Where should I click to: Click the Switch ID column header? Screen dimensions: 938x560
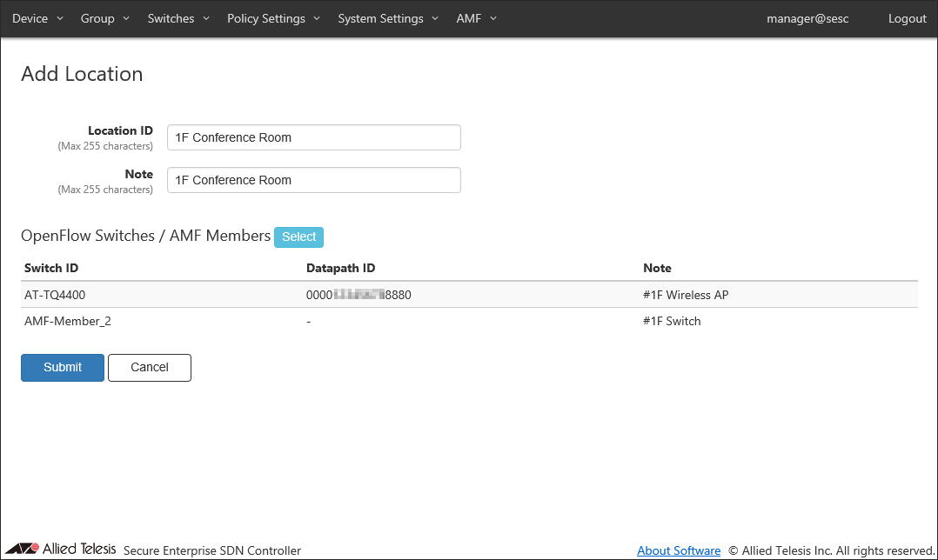[x=51, y=268]
